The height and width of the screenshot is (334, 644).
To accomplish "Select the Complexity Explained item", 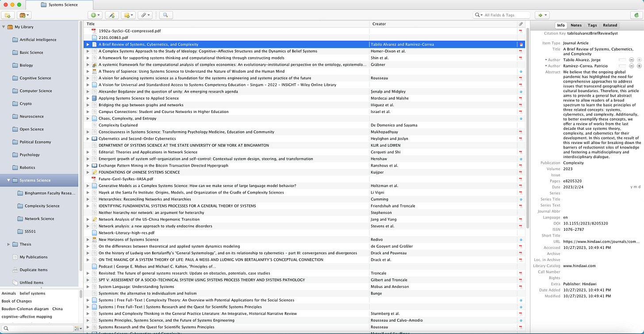I will tap(304, 125).
